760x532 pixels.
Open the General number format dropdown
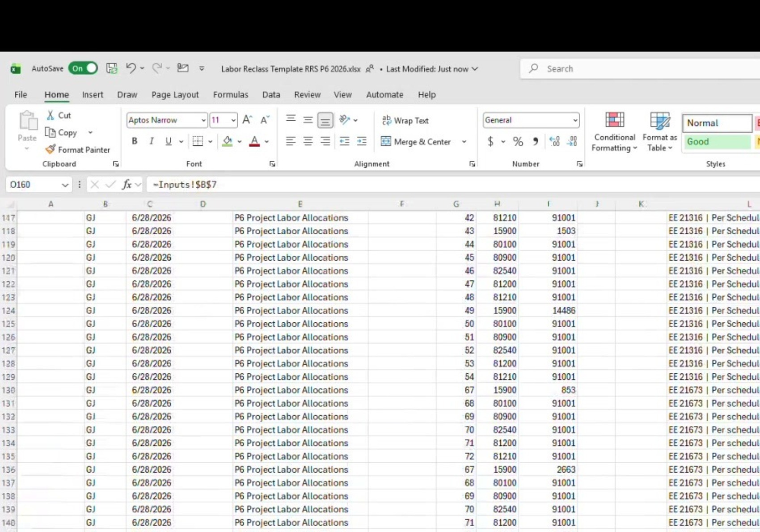pyautogui.click(x=574, y=120)
